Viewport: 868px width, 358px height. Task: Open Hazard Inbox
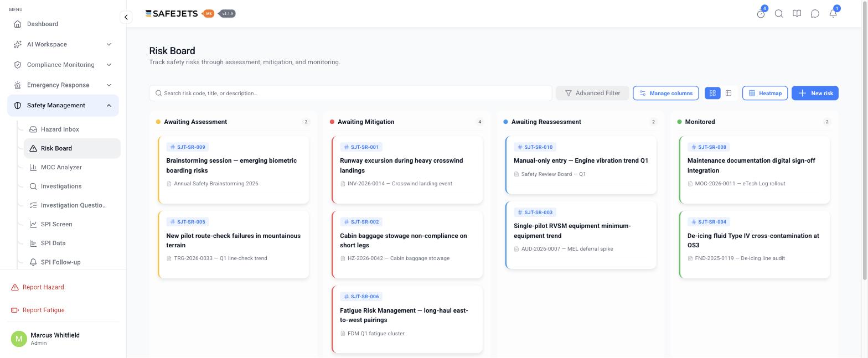coord(72,129)
